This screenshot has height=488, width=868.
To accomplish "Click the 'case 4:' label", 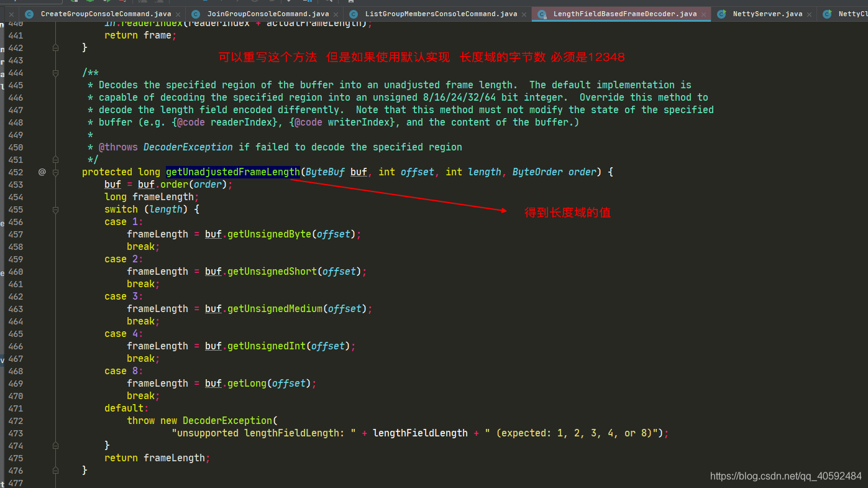I will tap(124, 334).
